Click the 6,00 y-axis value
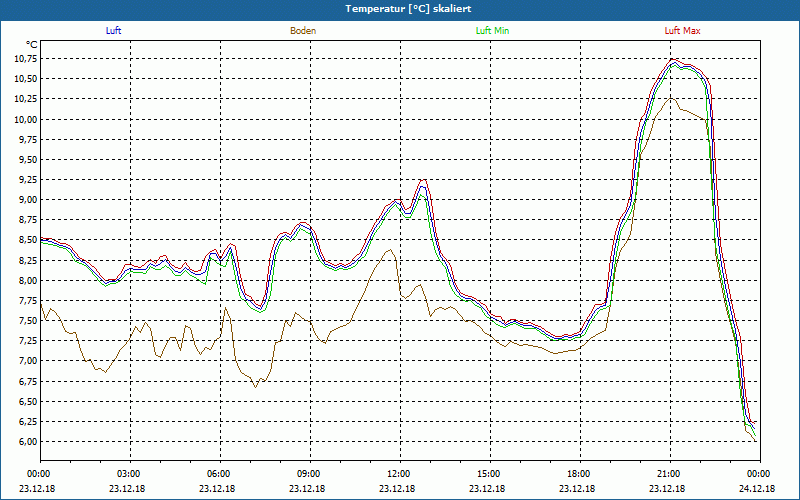The width and height of the screenshot is (800, 500). point(28,442)
